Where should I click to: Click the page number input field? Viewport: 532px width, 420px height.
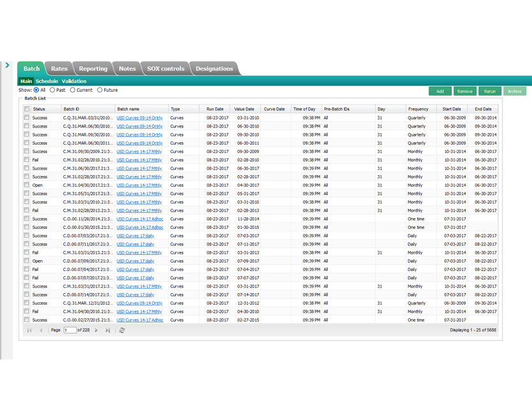(x=70, y=330)
